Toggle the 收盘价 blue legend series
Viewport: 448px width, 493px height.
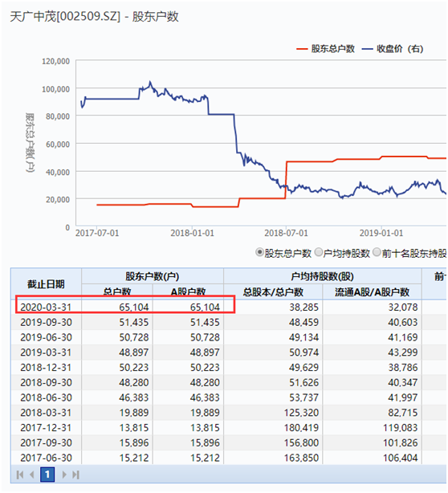pyautogui.click(x=393, y=49)
